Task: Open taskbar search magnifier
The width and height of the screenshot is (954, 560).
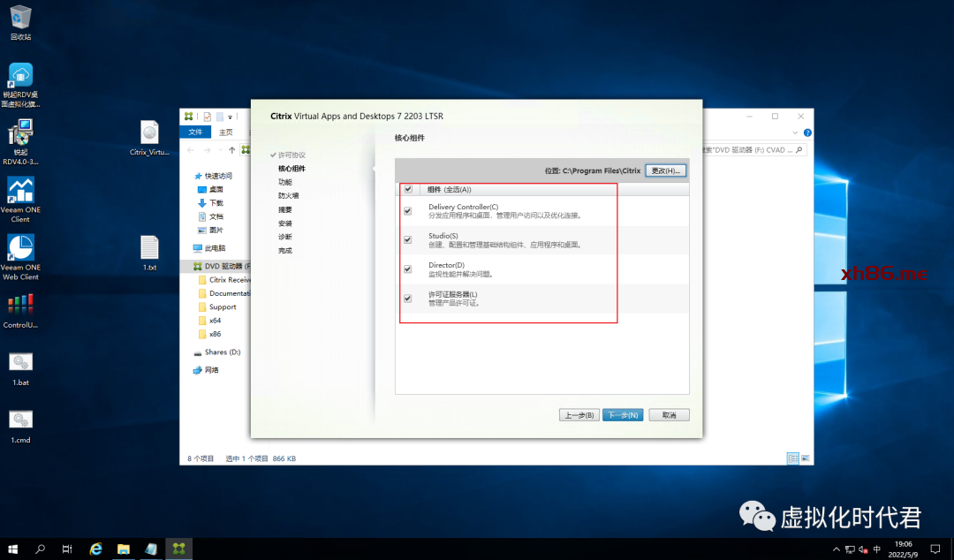Action: [x=40, y=549]
